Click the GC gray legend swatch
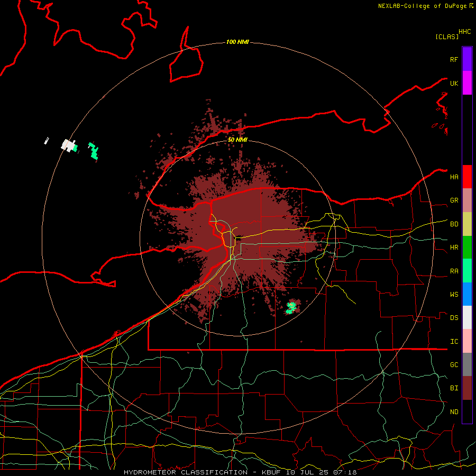 tap(467, 364)
